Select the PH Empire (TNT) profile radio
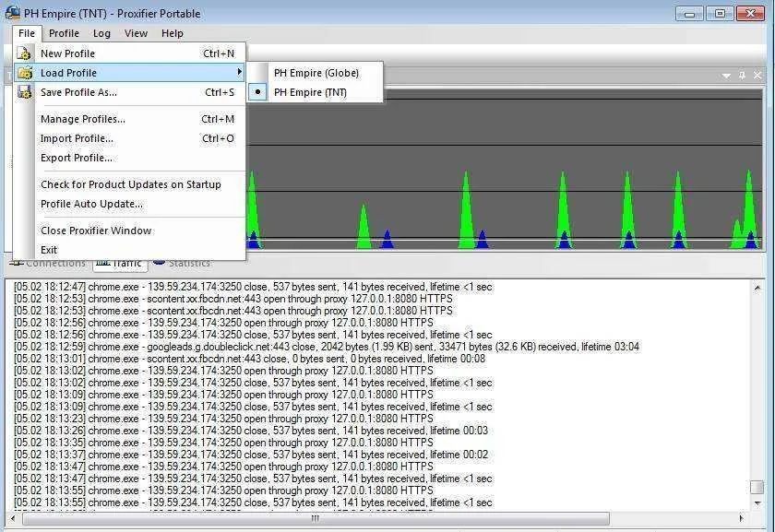Viewport: 775px width, 532px height. [x=257, y=92]
